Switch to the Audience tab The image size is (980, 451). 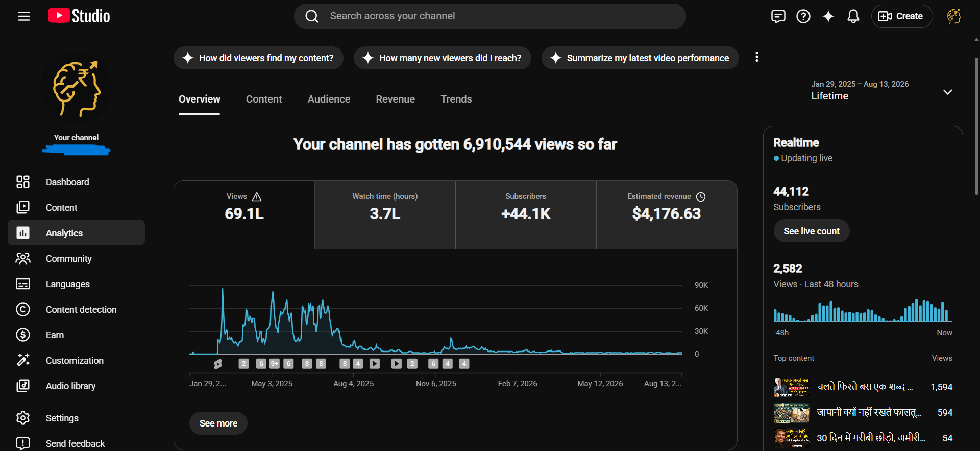click(x=329, y=99)
